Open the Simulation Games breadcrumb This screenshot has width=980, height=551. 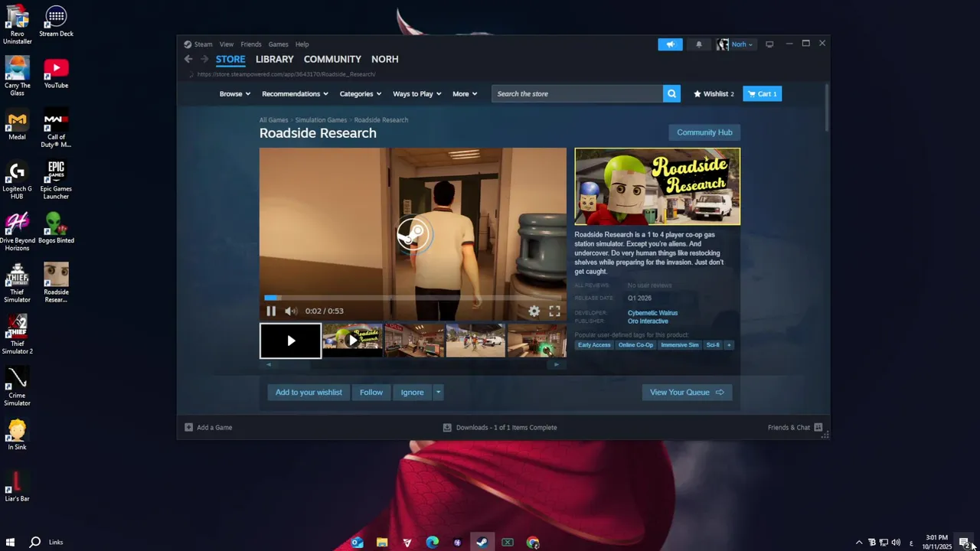coord(321,120)
